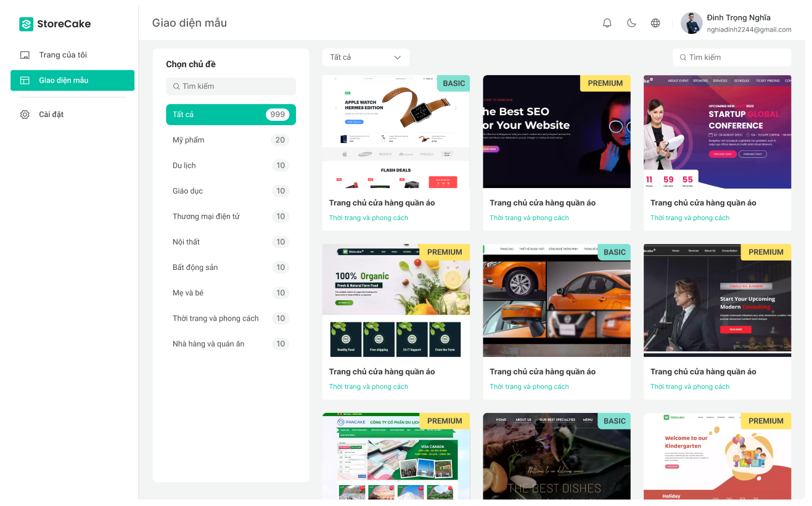The height and width of the screenshot is (506, 812).
Task: Open the language globe icon
Action: pyautogui.click(x=655, y=22)
